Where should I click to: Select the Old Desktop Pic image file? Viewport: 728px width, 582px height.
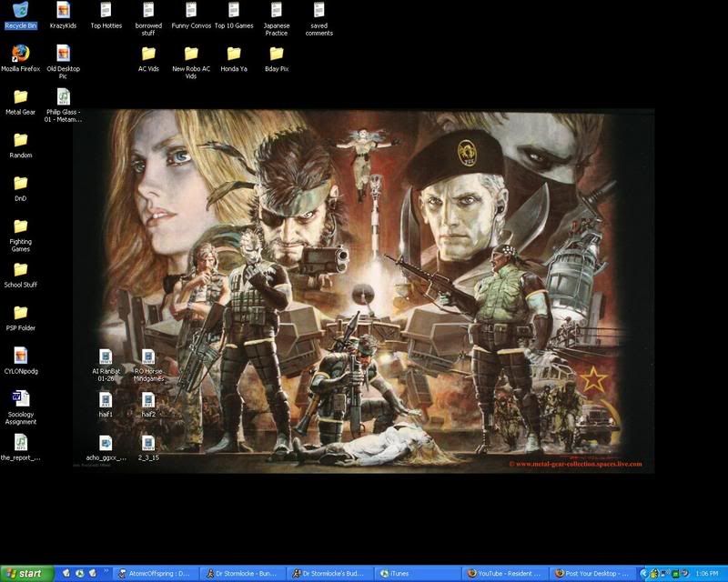pos(63,62)
